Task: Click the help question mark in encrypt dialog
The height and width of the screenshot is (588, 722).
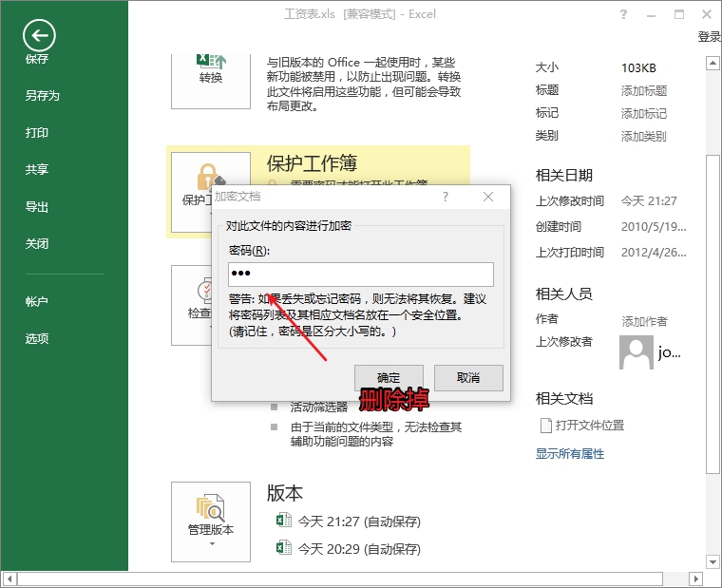Action: click(x=446, y=197)
